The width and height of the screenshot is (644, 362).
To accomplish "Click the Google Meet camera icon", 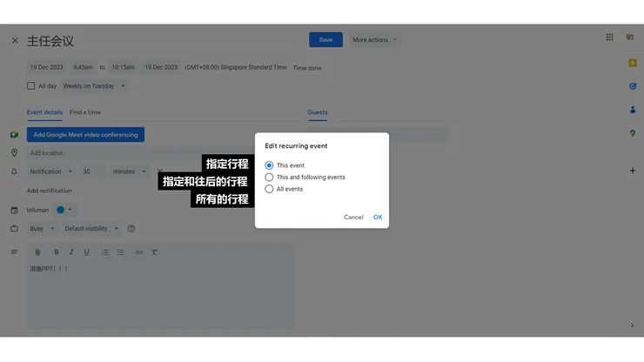I will coord(15,135).
